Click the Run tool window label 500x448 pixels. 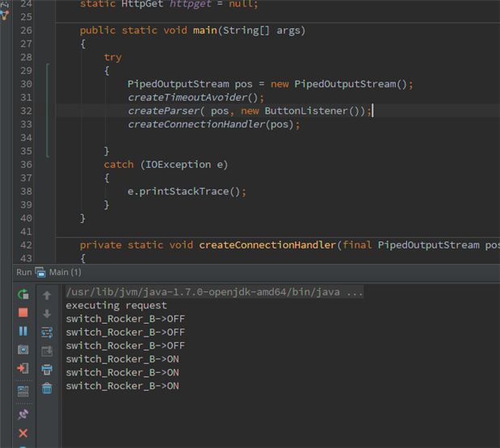click(x=24, y=273)
